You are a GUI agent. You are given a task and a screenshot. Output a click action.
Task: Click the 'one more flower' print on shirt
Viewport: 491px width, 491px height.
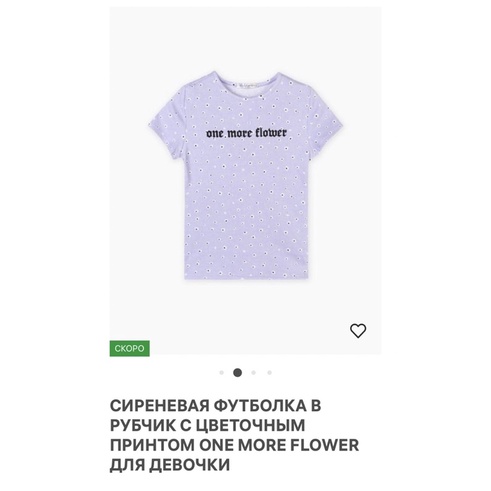tap(246, 133)
